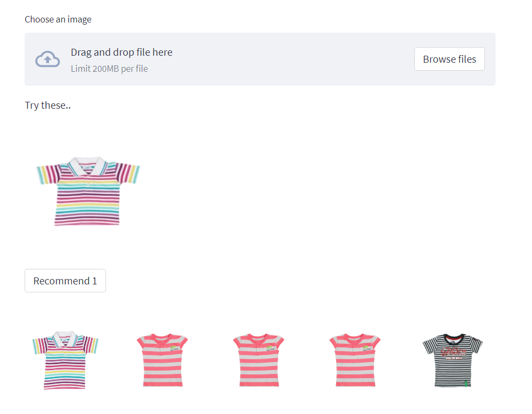Select the second pink striped t-shirt thumbnail
The image size is (532, 414).
point(162,359)
